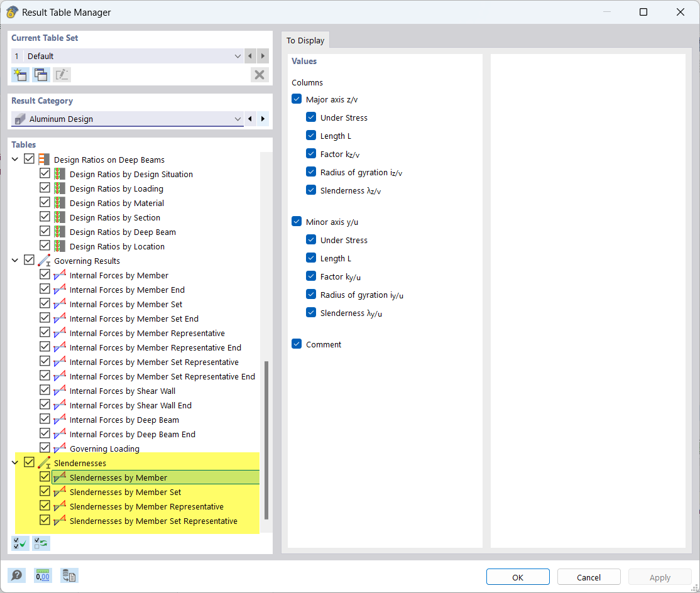Invert table selection icon
This screenshot has height=593, width=700.
tap(41, 543)
